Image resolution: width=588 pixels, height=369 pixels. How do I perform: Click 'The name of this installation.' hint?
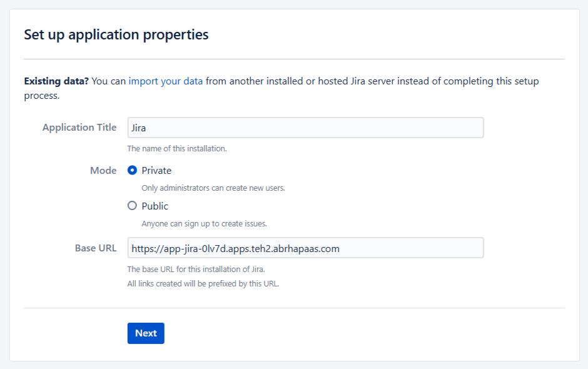(x=177, y=148)
